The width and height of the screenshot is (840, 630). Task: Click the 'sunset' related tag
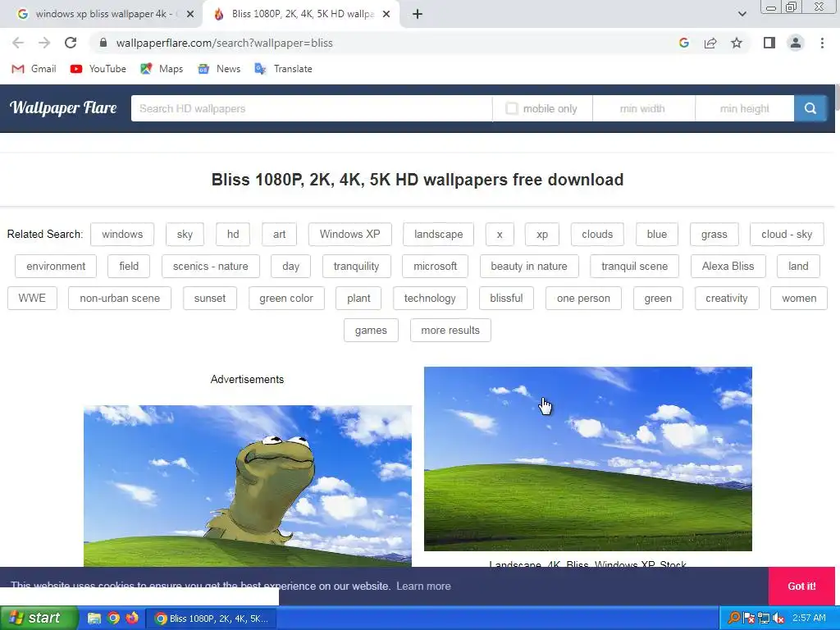coord(209,298)
